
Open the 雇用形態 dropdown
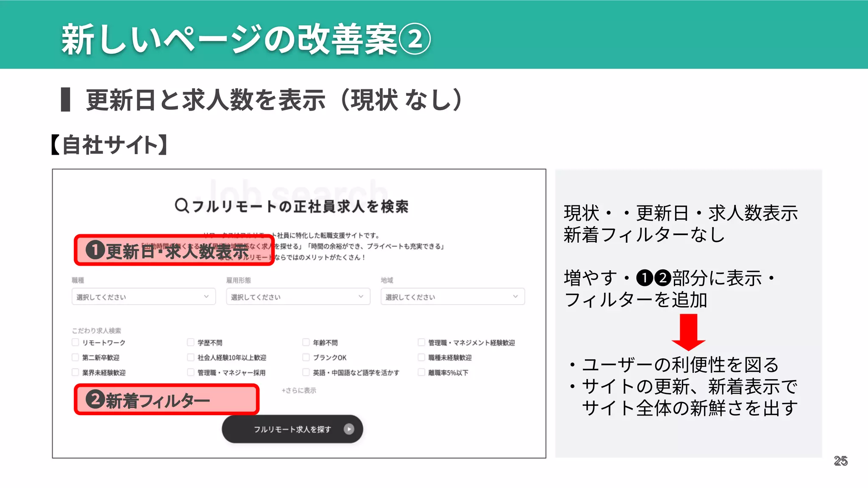(x=298, y=297)
